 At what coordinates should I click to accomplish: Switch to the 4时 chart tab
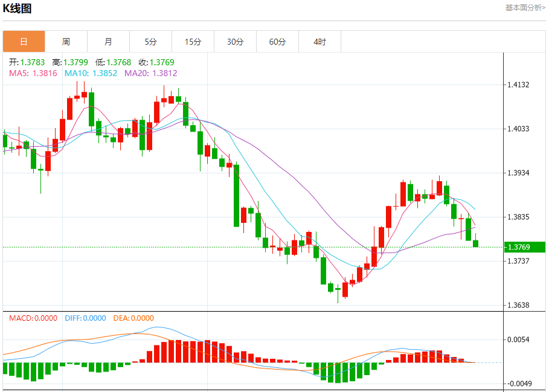319,42
